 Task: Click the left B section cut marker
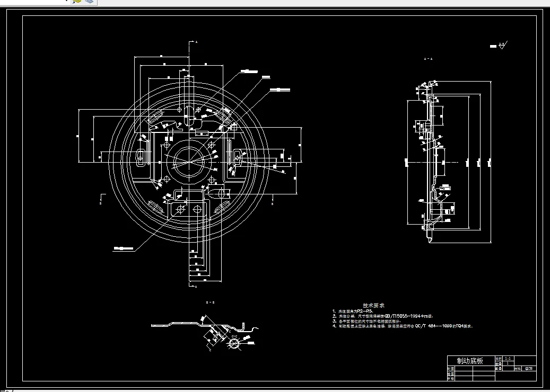(x=102, y=199)
